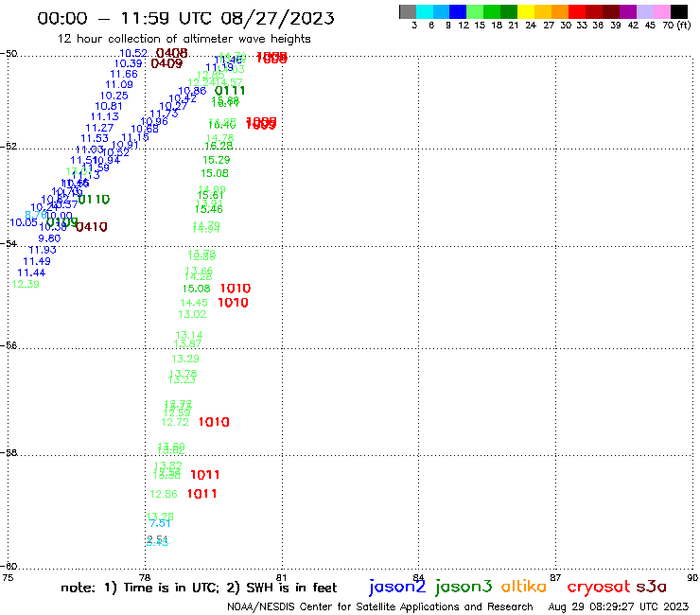Click the timestamp 'Aug 29 08:29:27 UTC 2023'
The width and height of the screenshot is (700, 615).
tap(618, 606)
